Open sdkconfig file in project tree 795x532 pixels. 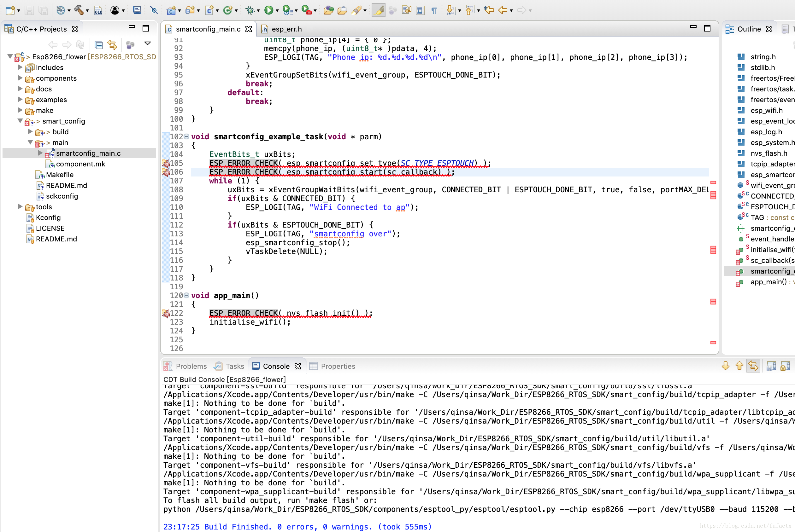click(62, 196)
